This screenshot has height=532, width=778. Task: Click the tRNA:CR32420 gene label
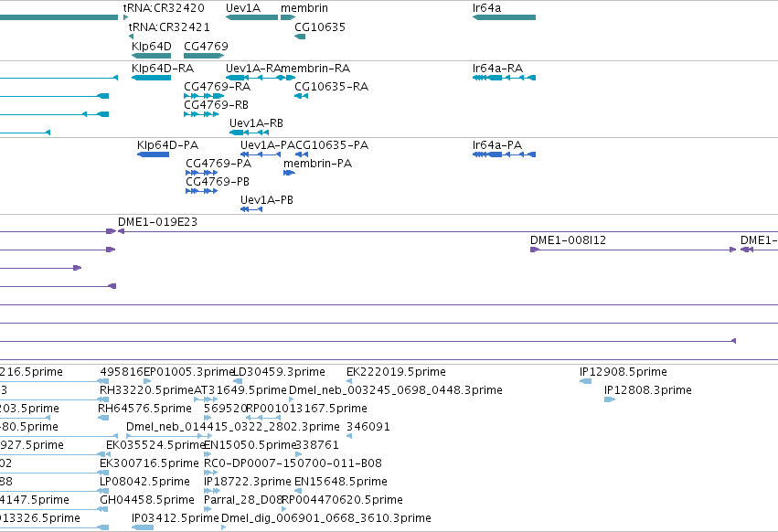(x=164, y=8)
